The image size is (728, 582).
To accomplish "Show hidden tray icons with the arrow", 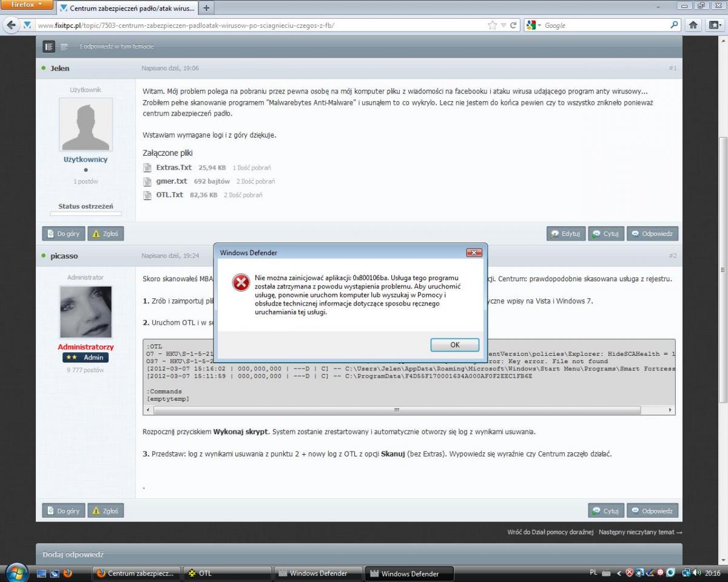I will [619, 573].
